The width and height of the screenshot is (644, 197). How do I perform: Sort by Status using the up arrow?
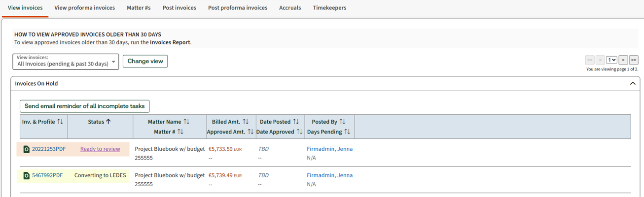108,122
